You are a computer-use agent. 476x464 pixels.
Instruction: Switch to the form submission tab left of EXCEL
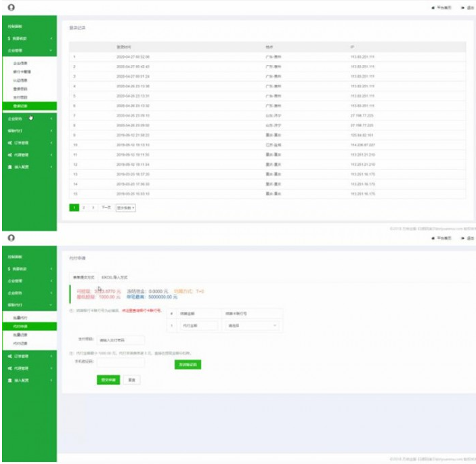click(x=83, y=277)
